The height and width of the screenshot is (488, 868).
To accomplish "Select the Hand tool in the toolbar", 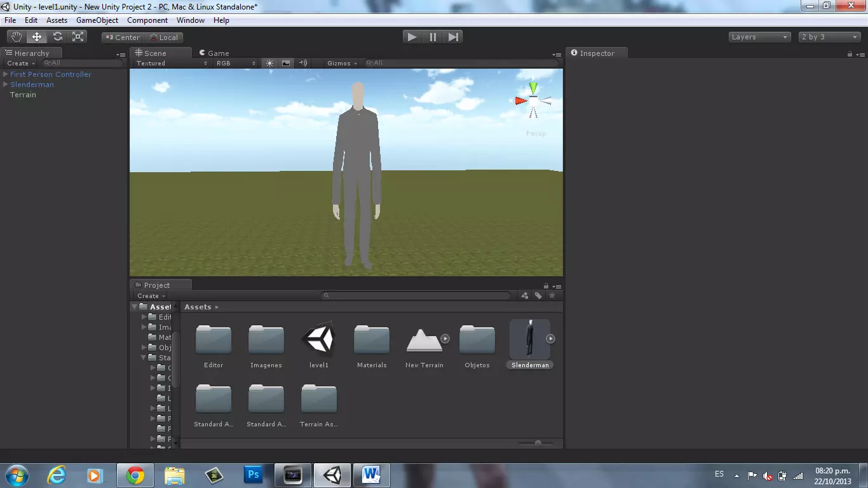I will [17, 37].
